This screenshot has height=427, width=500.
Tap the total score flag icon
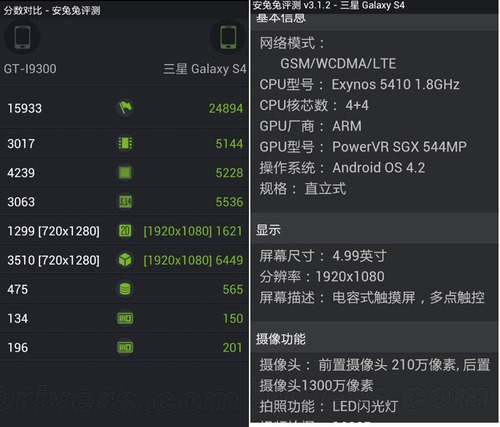pos(125,107)
